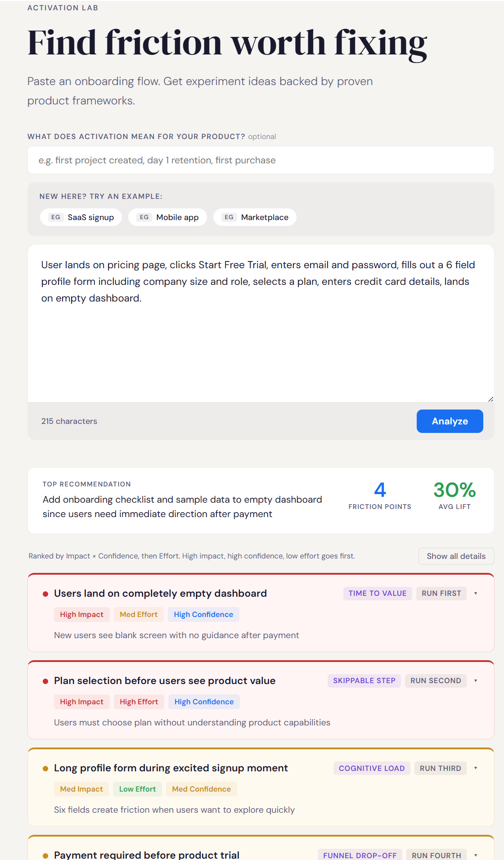Viewport: 504px width, 860px height.
Task: Click red priority dot beside plan selection issue
Action: (45, 680)
